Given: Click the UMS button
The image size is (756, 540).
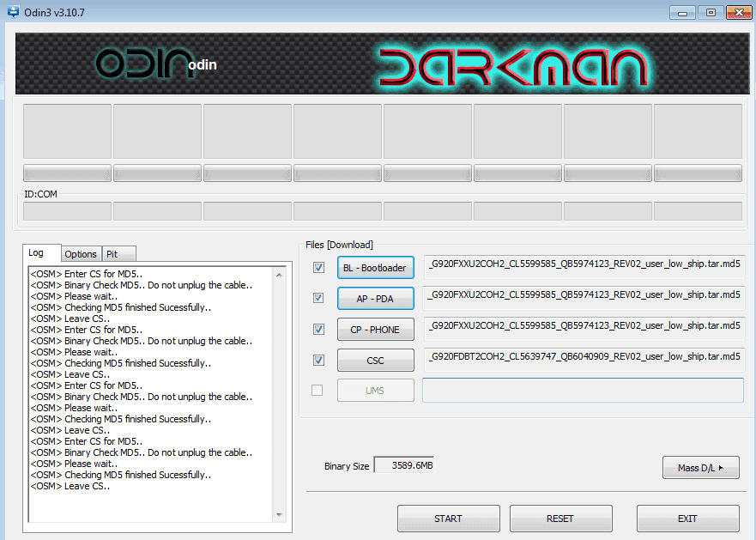Looking at the screenshot, I should pyautogui.click(x=376, y=391).
